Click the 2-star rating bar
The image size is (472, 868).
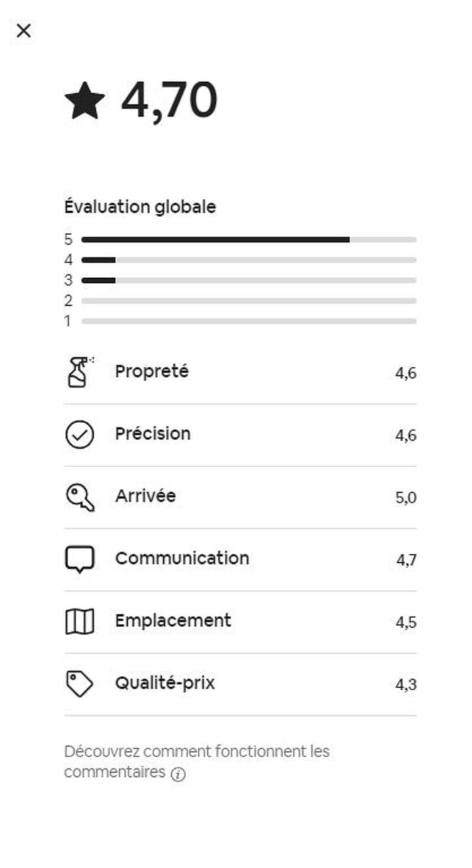click(248, 300)
